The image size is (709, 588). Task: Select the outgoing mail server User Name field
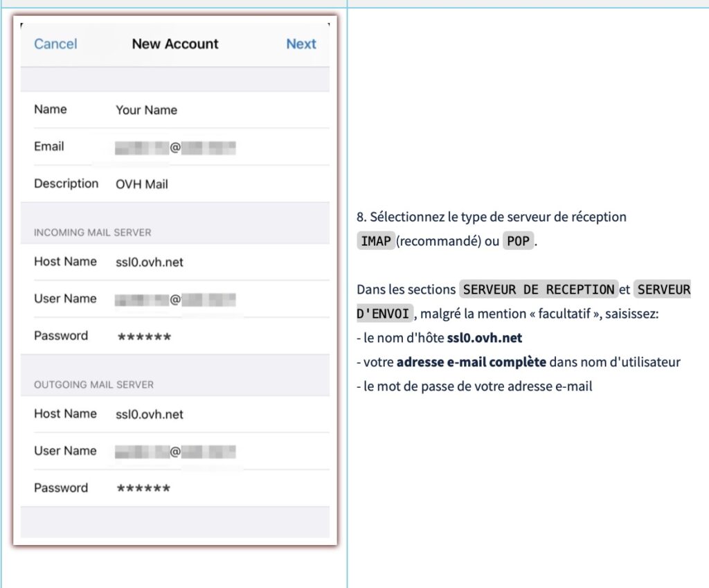(176, 452)
